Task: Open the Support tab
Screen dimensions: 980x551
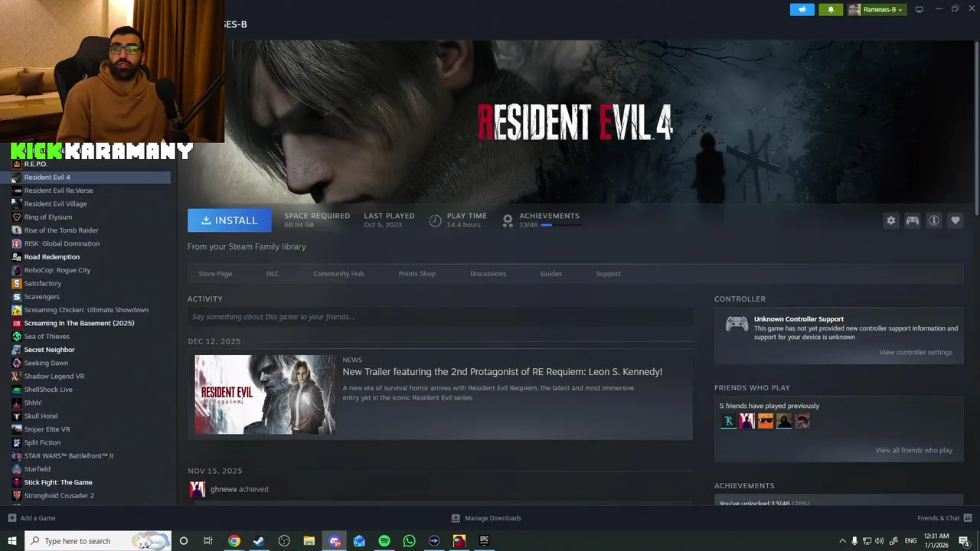Action: 609,273
